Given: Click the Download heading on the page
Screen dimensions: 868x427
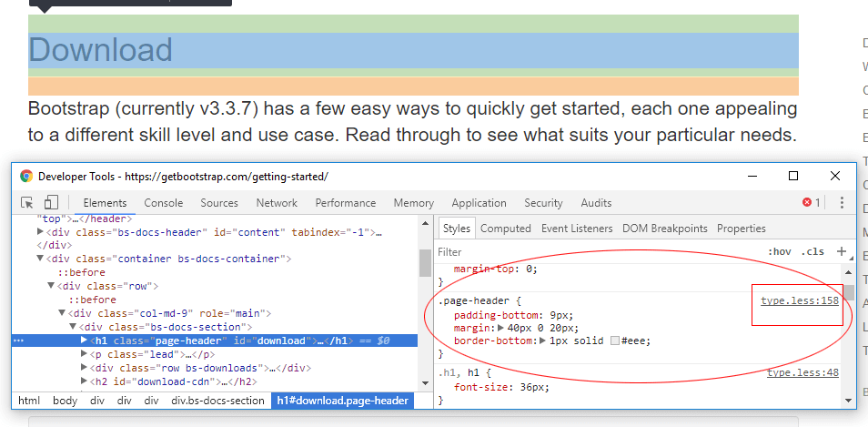Looking at the screenshot, I should pyautogui.click(x=100, y=50).
